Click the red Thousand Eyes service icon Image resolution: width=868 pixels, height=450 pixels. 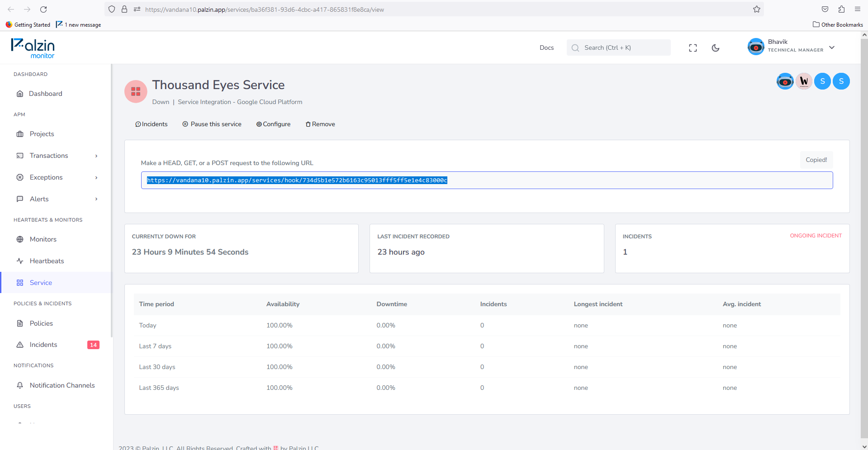click(x=136, y=92)
